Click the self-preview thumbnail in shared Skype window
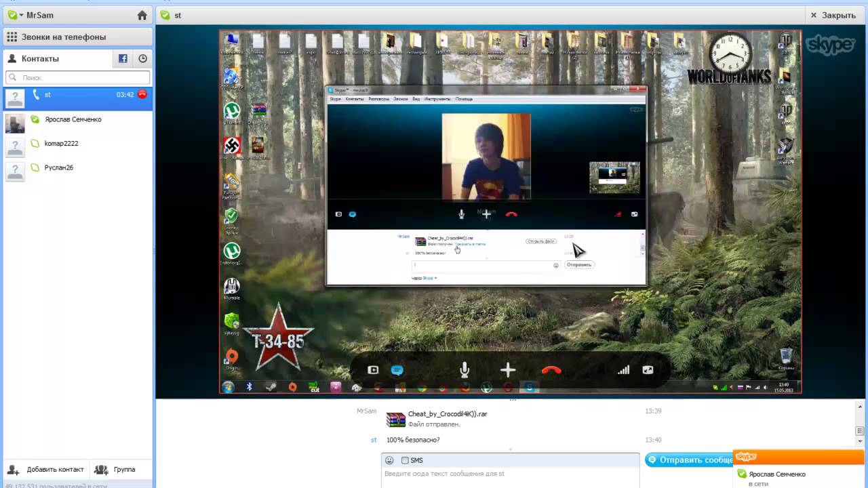 coord(614,178)
